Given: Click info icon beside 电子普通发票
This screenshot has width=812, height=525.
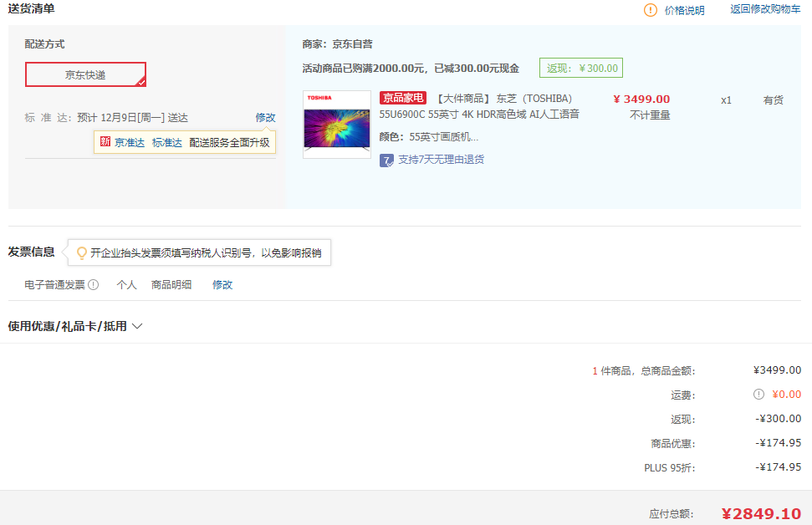Looking at the screenshot, I should (x=93, y=285).
